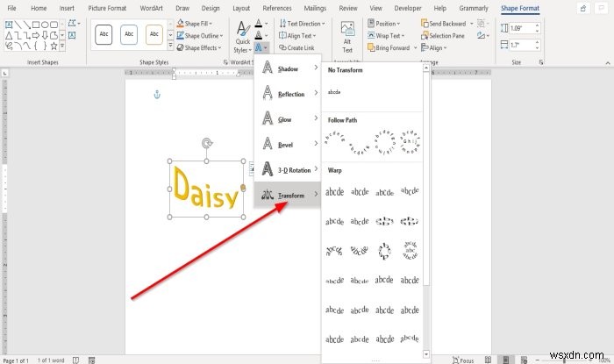Open the Reflection submenu
614x364 pixels.
click(x=288, y=93)
